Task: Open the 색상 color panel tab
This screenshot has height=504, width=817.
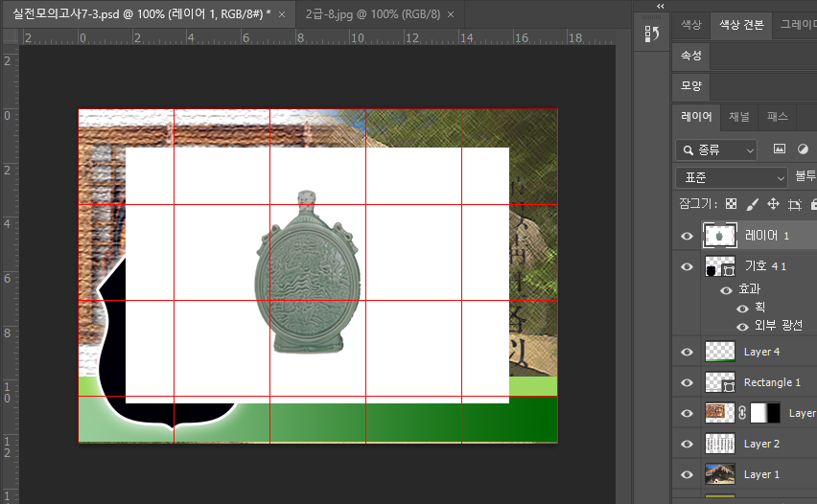Action: pyautogui.click(x=690, y=25)
